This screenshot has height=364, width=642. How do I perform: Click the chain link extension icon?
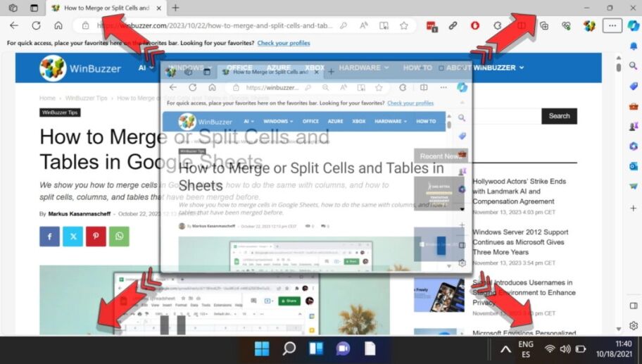tap(453, 25)
